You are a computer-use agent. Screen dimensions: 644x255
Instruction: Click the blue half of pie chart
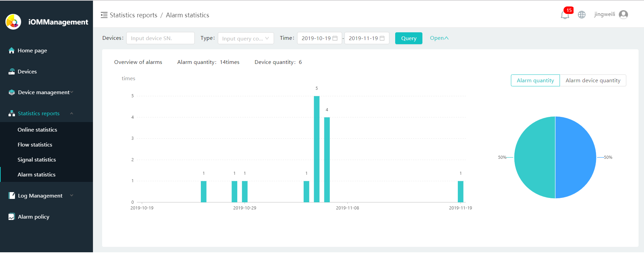pyautogui.click(x=575, y=157)
